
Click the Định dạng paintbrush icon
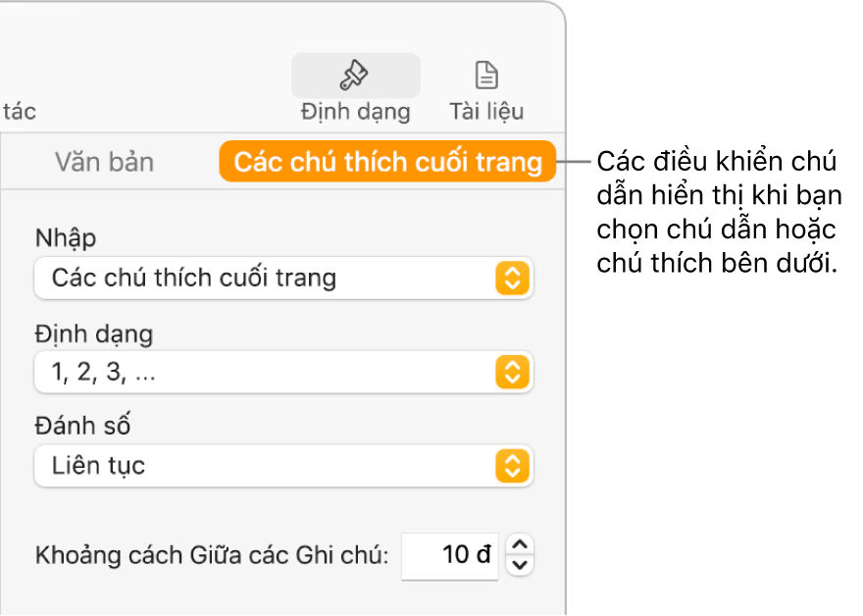point(354,75)
